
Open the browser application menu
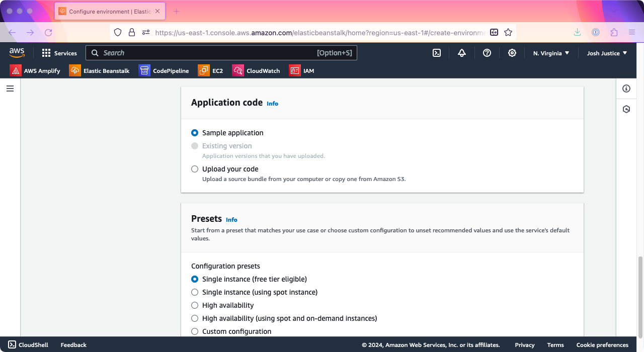(632, 32)
